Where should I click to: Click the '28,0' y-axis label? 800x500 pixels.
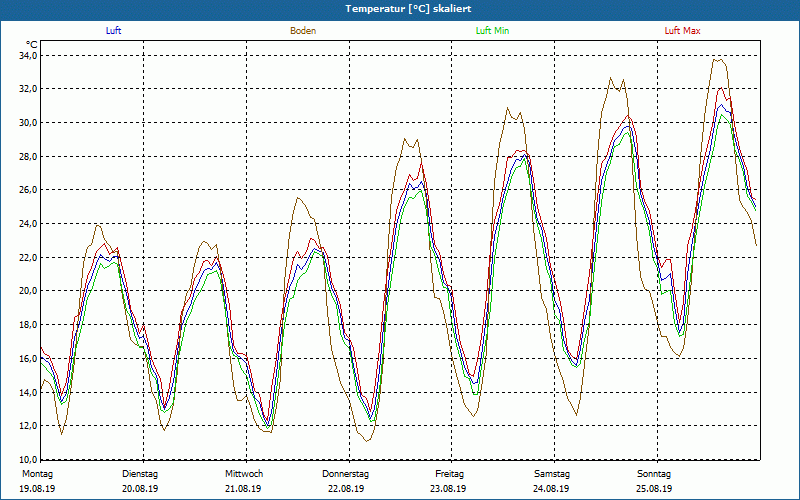[29, 156]
